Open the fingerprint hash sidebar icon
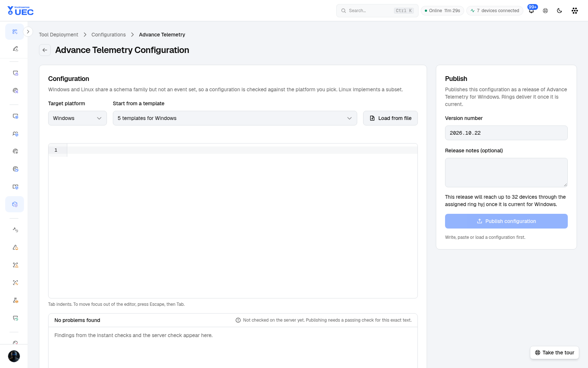 click(15, 151)
